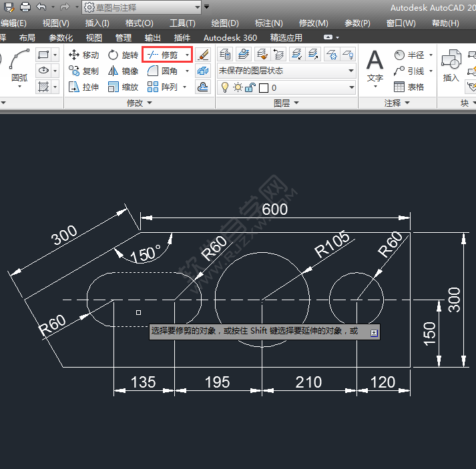This screenshot has height=469, width=476.
Task: Click the 移动 (Move) tool
Action: click(83, 55)
